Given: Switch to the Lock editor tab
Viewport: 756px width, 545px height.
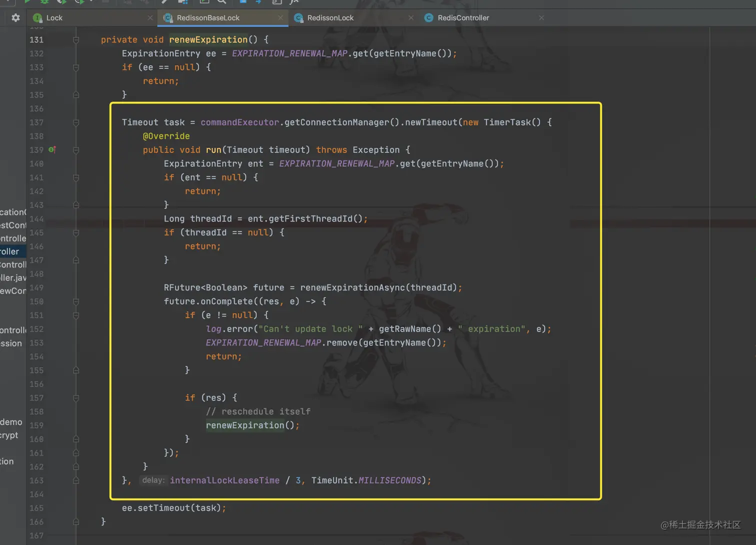Looking at the screenshot, I should [x=54, y=17].
